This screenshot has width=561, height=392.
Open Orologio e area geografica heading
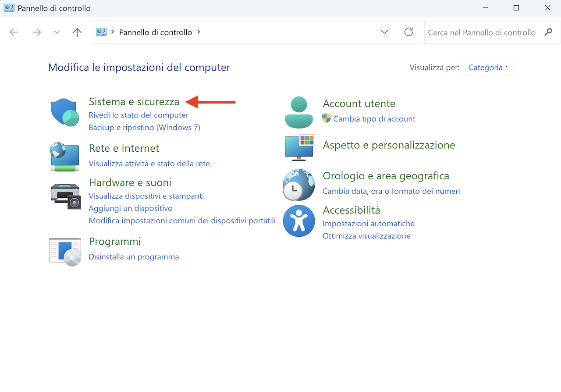pos(386,176)
